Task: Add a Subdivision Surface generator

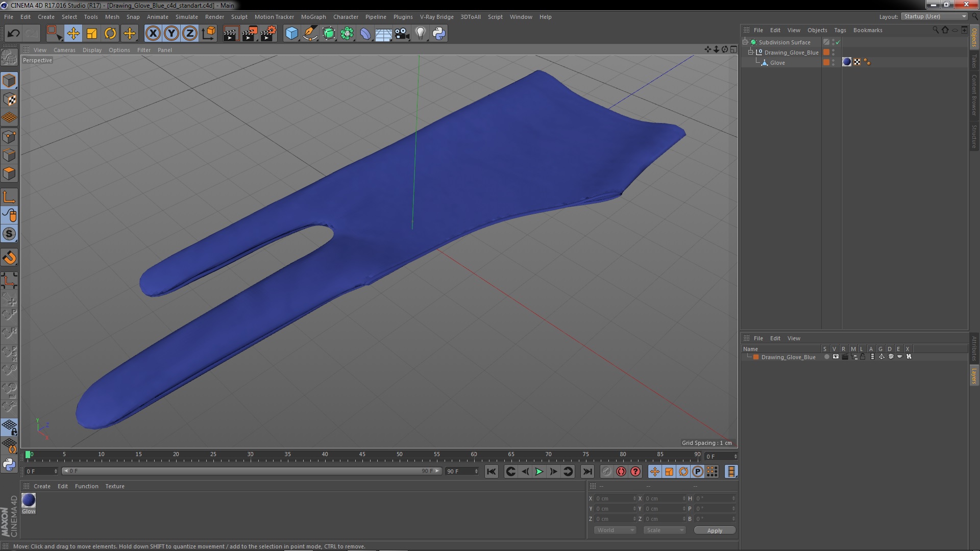Action: pos(329,34)
